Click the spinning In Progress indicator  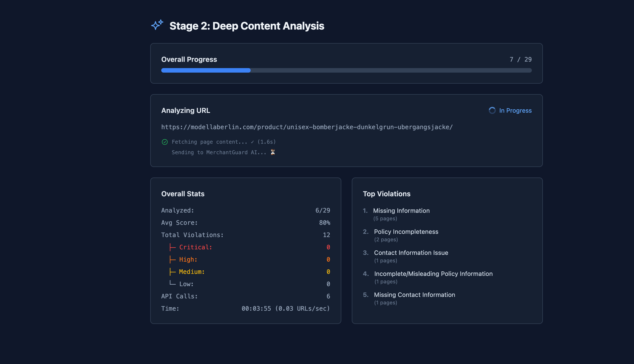point(492,110)
